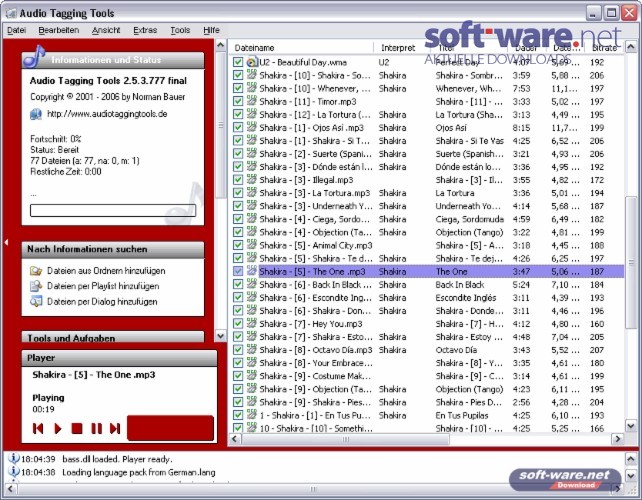
Task: Click the music note icon in Informationen header
Action: (x=34, y=56)
